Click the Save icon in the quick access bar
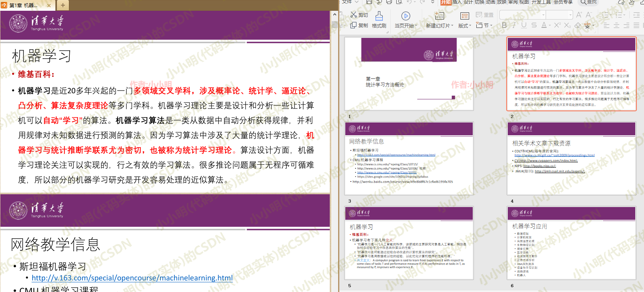644x292 pixels. (369, 2)
